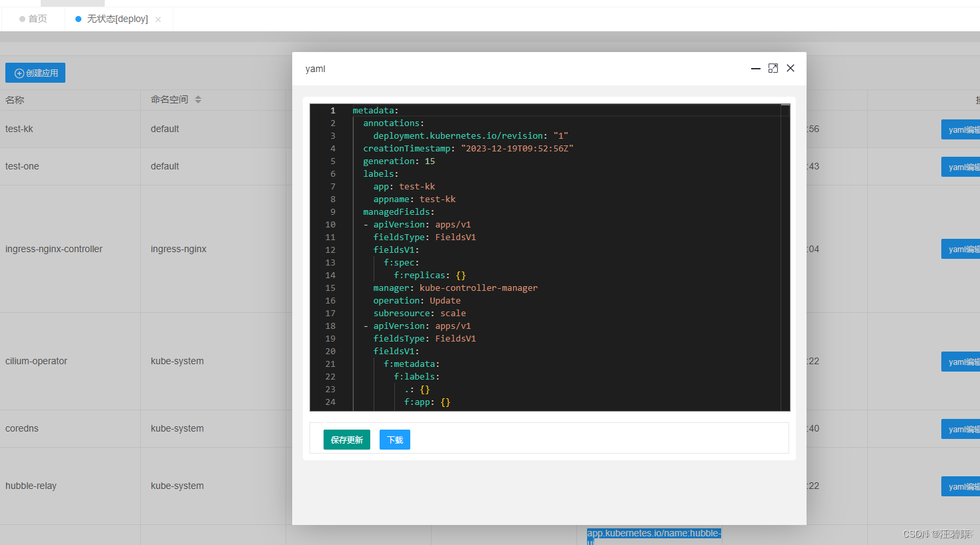Open yaml编辑 for cilium-operator row

[961, 362]
